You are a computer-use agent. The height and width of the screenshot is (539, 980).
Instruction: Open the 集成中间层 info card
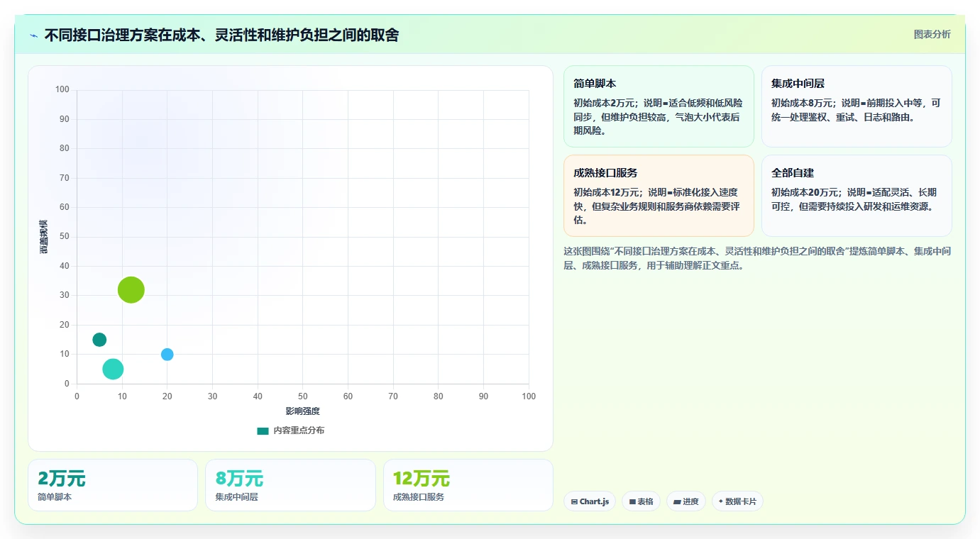pos(857,106)
